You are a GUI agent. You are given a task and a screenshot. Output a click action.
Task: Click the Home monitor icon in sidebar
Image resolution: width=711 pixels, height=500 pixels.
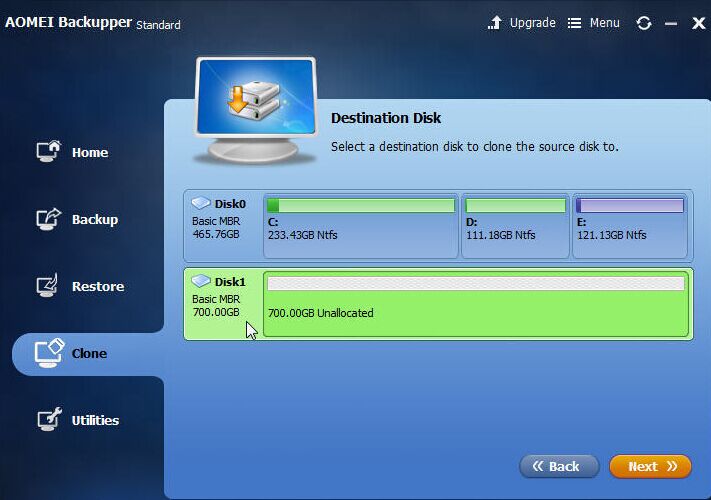click(49, 152)
